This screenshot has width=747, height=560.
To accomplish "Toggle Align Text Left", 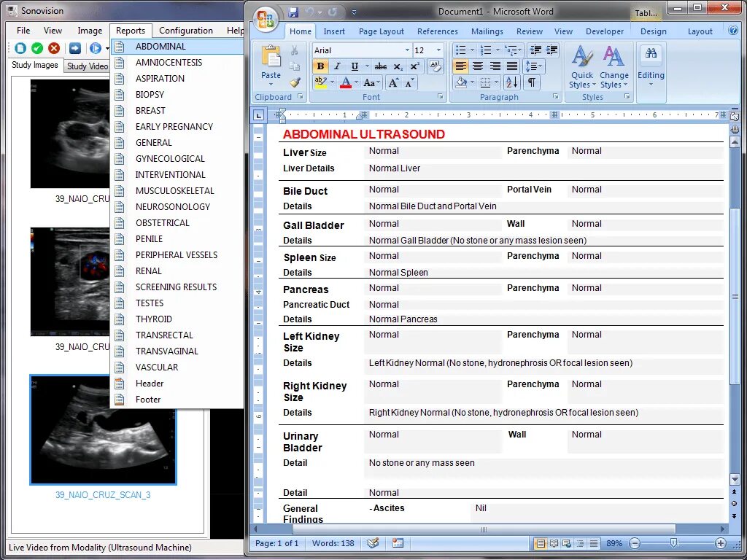I will 461,66.
